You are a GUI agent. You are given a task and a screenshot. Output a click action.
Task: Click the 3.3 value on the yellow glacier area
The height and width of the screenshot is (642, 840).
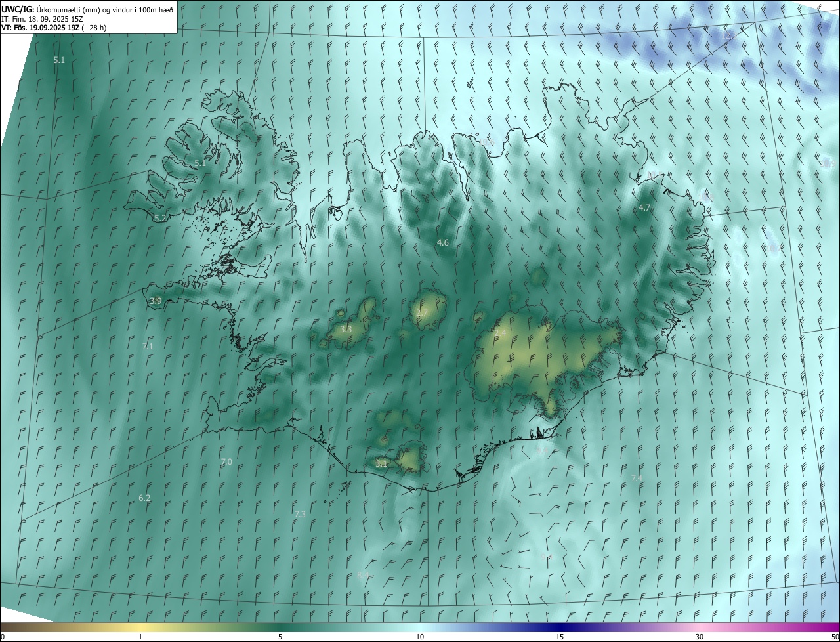point(346,329)
